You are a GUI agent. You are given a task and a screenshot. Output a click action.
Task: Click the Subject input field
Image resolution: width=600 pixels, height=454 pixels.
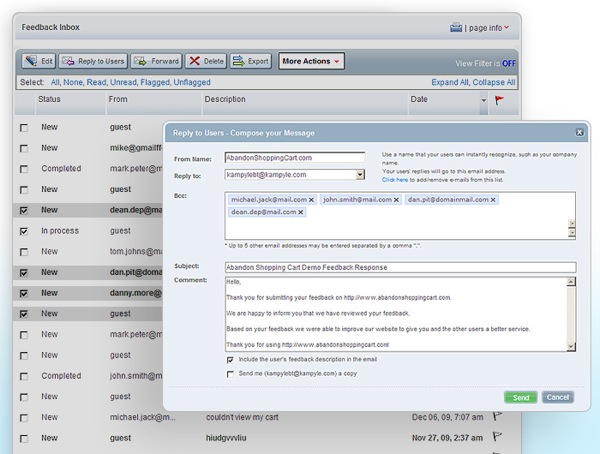coord(400,267)
